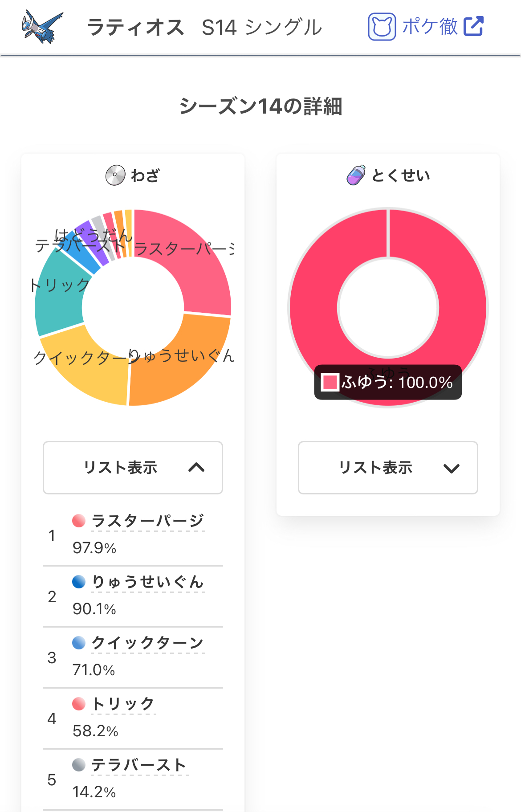The image size is (521, 812).
Task: Click the capsule icon beside とくせい
Action: 356,175
